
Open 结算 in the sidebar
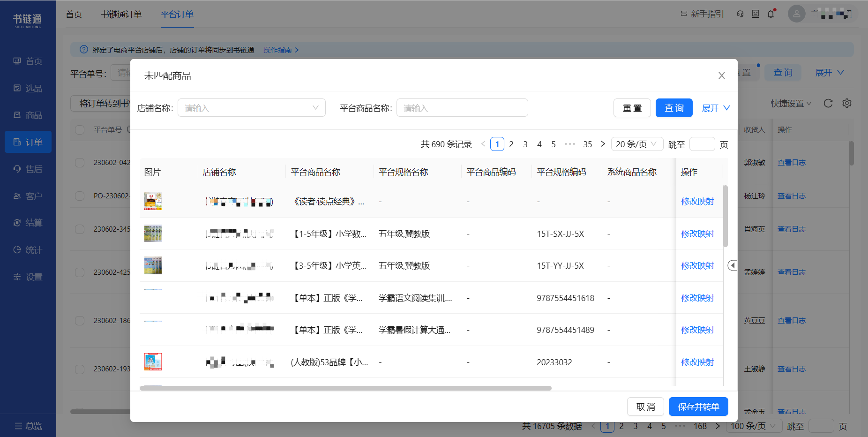pyautogui.click(x=28, y=223)
